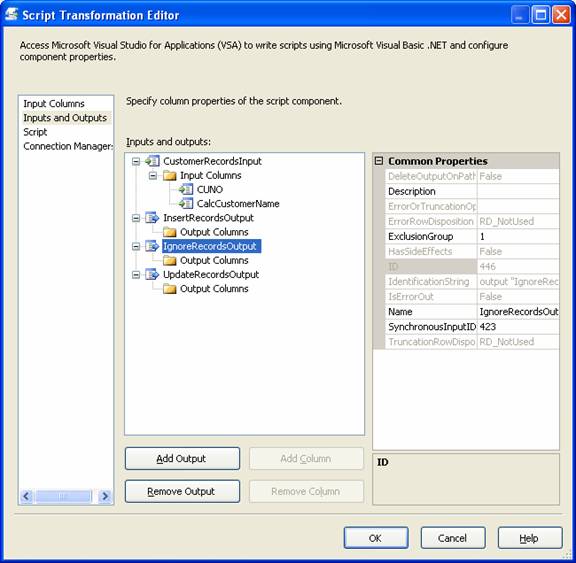Edit the ExclusionGroup value field
This screenshot has width=576, height=563.
pos(518,237)
